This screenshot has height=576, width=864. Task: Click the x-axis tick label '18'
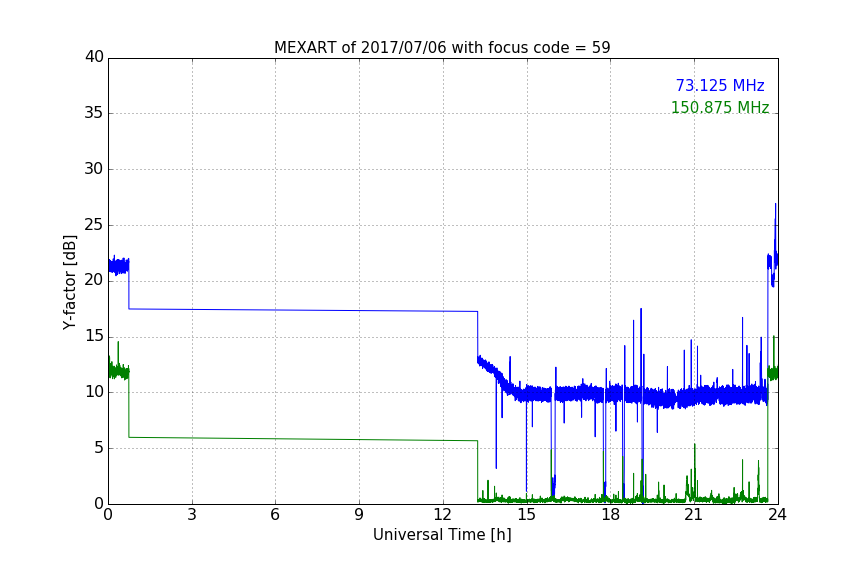(610, 515)
